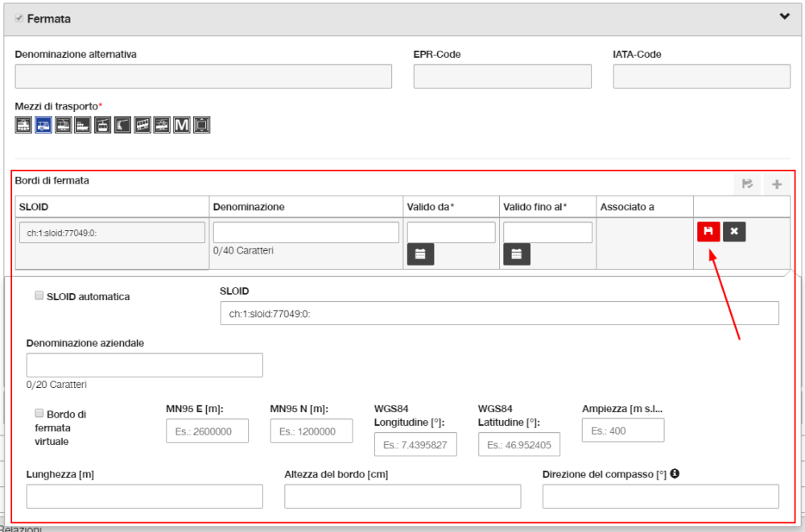This screenshot has height=532, width=805.
Task: Select the train transport icon
Action: [x=23, y=125]
